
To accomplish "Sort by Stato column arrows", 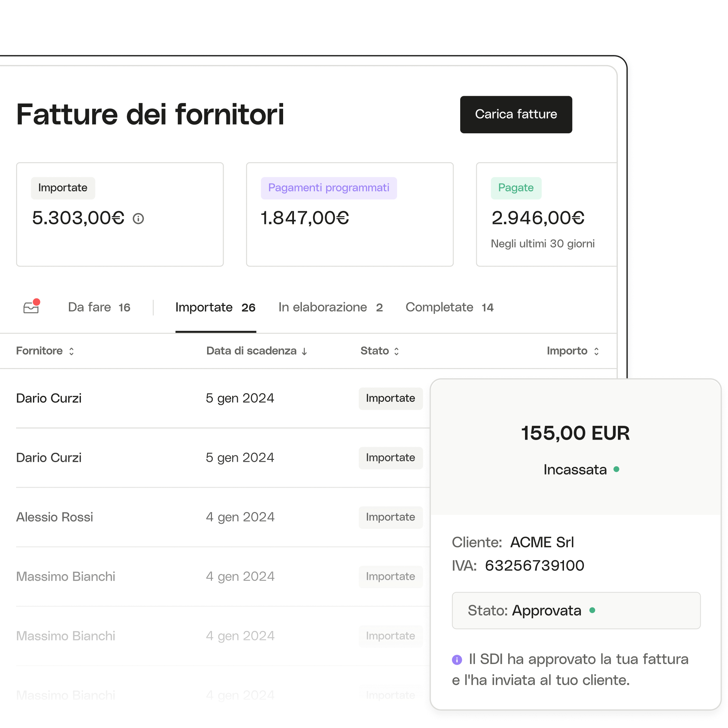I will pyautogui.click(x=397, y=351).
